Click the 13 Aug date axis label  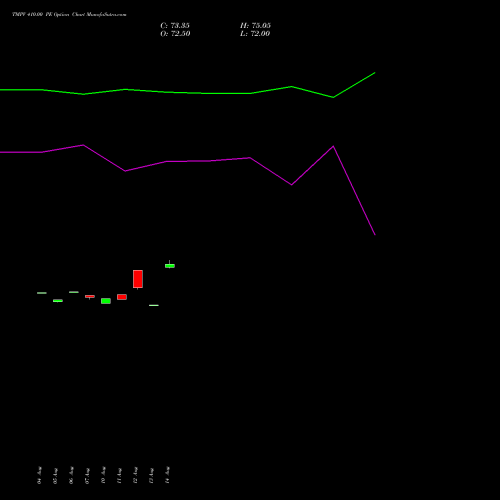click(x=151, y=475)
